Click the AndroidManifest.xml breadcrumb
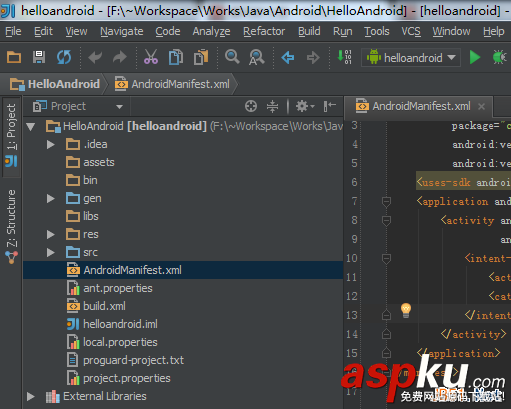511x409 pixels. (172, 84)
